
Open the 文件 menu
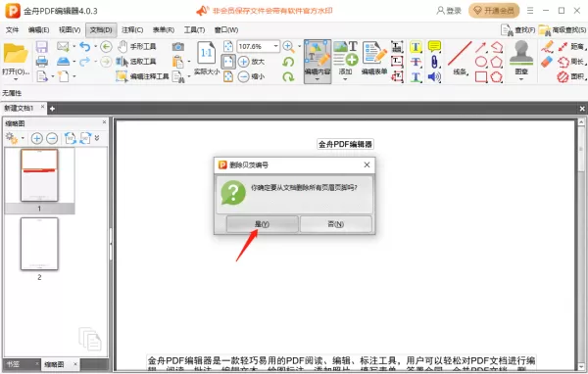[x=13, y=30]
